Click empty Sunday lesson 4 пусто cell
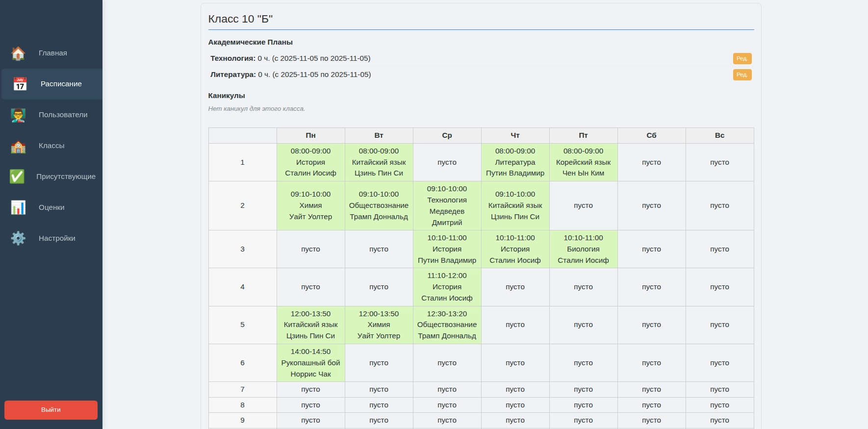 pyautogui.click(x=720, y=287)
